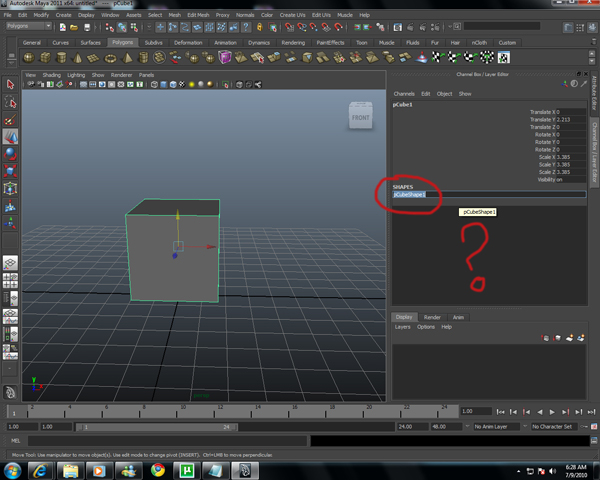Create a polygon cube from the shelf
The height and width of the screenshot is (480, 600).
coord(45,58)
